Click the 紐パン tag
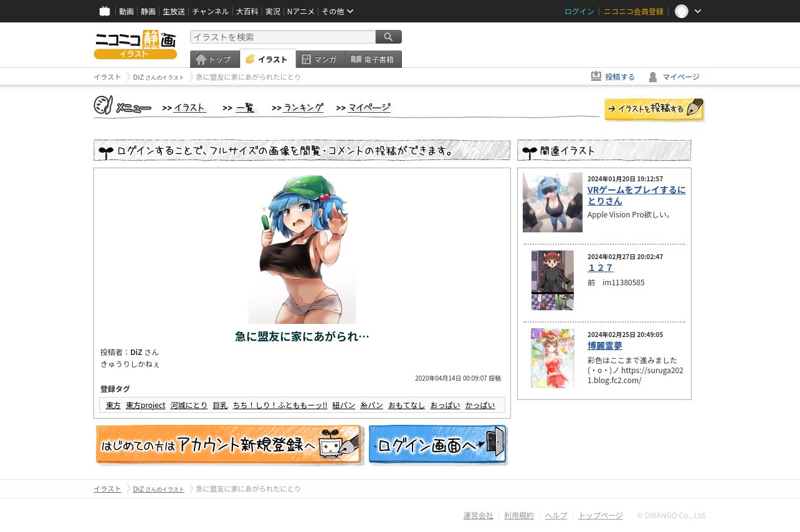 [x=344, y=406]
